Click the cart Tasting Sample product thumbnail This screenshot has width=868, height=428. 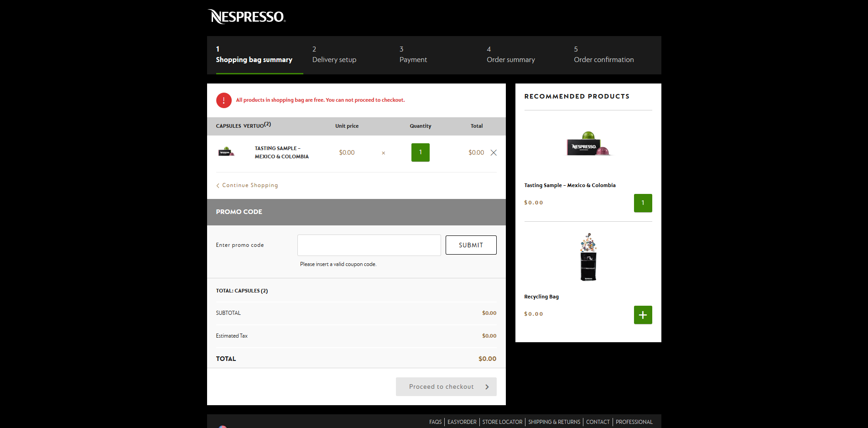click(x=226, y=152)
